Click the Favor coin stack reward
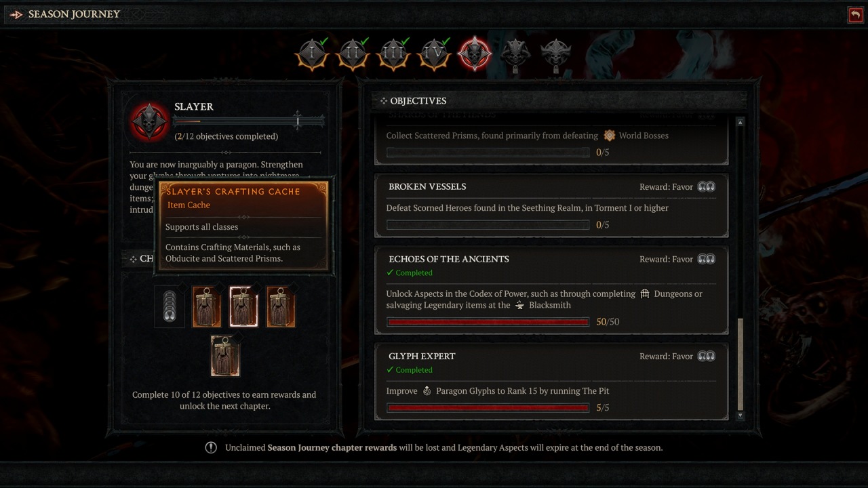This screenshot has width=868, height=488. (170, 307)
